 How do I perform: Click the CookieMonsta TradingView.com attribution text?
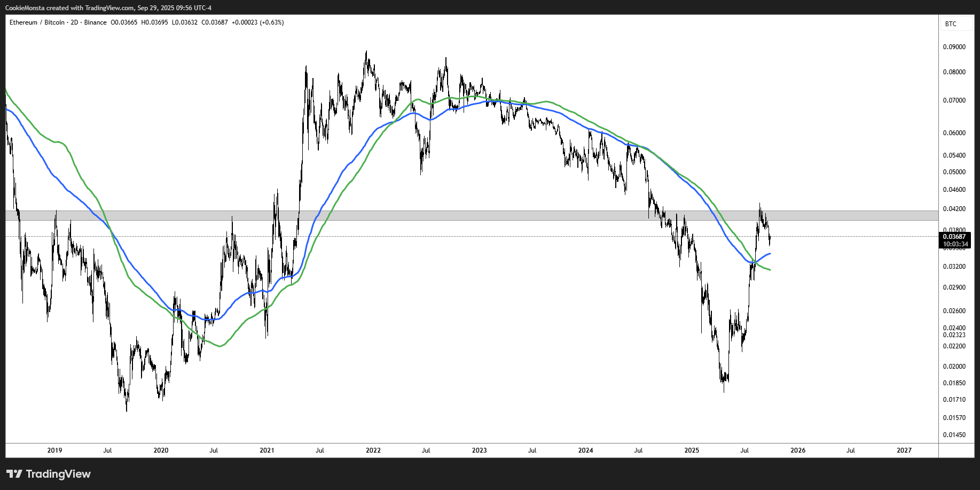point(108,8)
